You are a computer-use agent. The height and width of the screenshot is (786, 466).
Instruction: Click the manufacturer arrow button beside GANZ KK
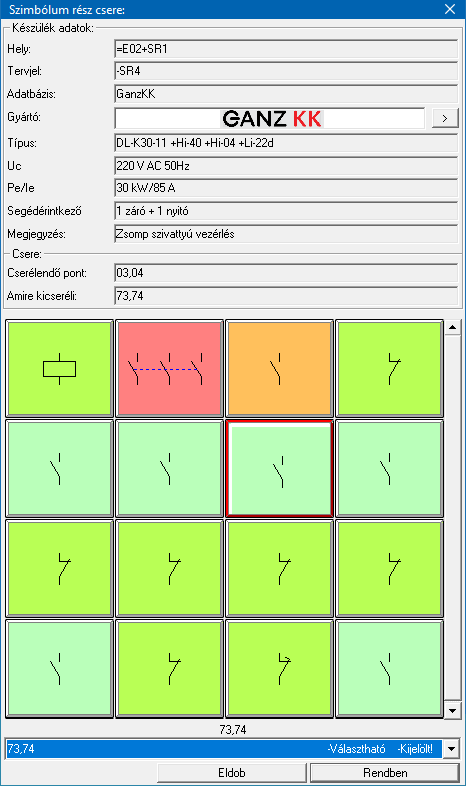pos(445,118)
